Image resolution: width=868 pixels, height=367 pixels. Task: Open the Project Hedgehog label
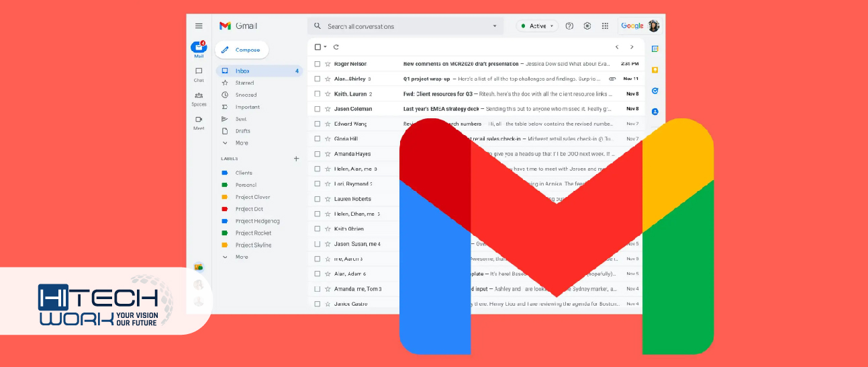coord(257,221)
